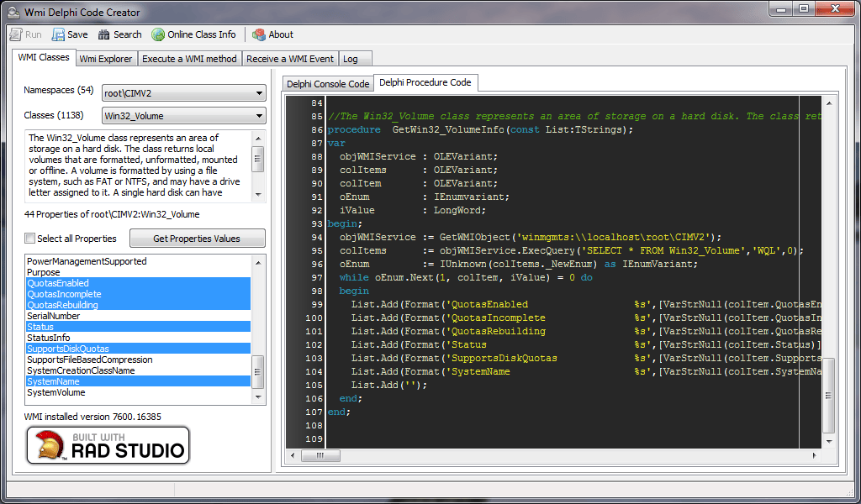The width and height of the screenshot is (861, 504).
Task: Open the Delphi Console Code tab
Action: coord(328,84)
